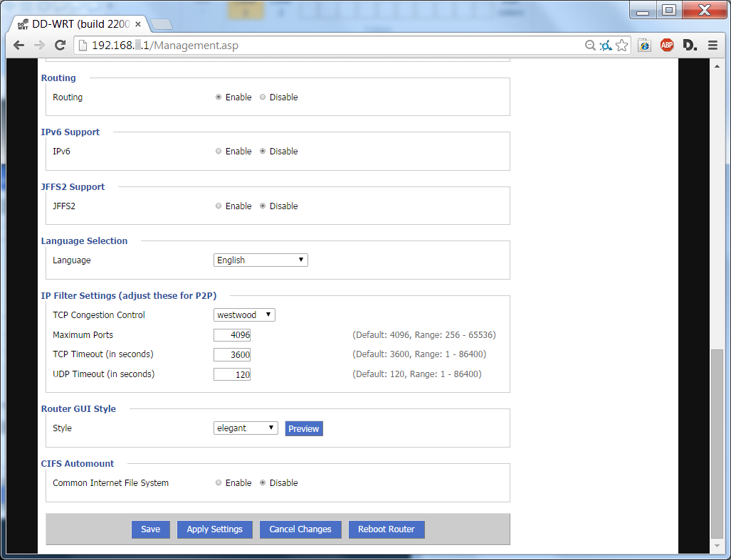Viewport: 731px width, 560px height.
Task: Edit the Maximum Ports field
Action: pos(232,335)
